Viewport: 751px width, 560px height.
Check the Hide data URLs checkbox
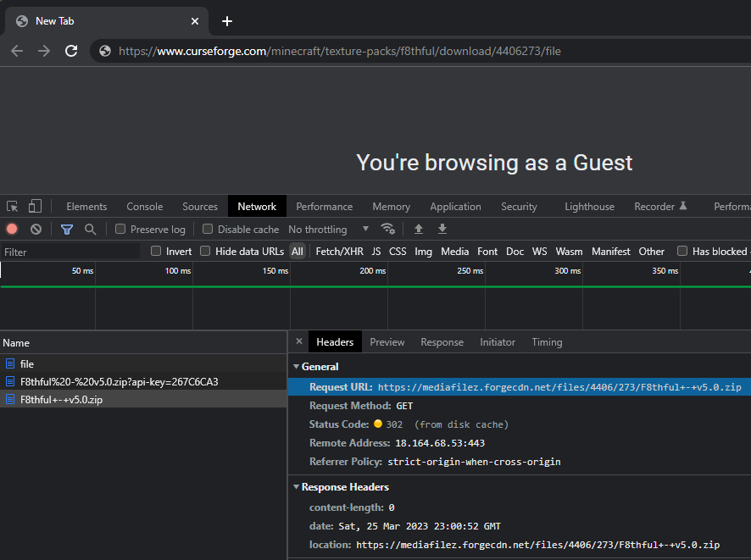(205, 252)
